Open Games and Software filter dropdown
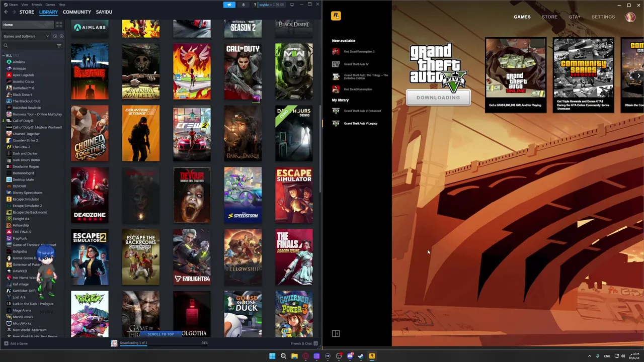Viewport: 644px width, 362px height. point(26,36)
